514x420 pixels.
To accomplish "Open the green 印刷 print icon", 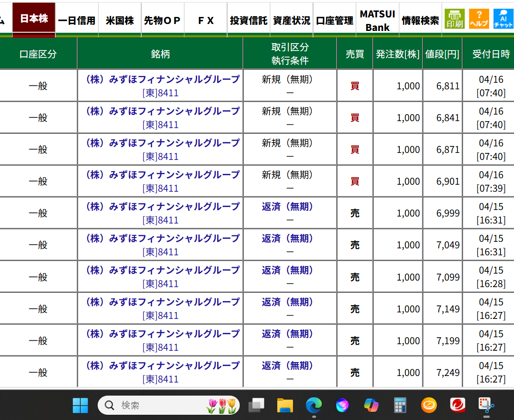I will coord(455,18).
